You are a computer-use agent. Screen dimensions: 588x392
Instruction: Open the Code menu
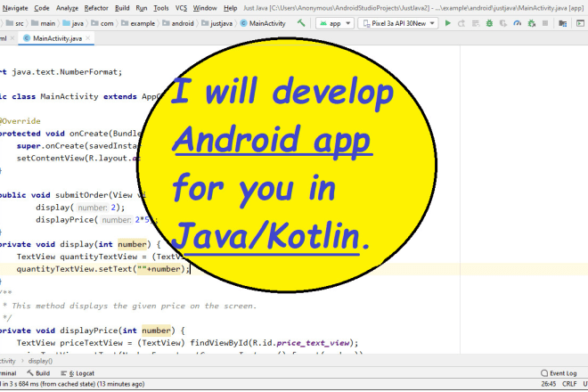[42, 8]
